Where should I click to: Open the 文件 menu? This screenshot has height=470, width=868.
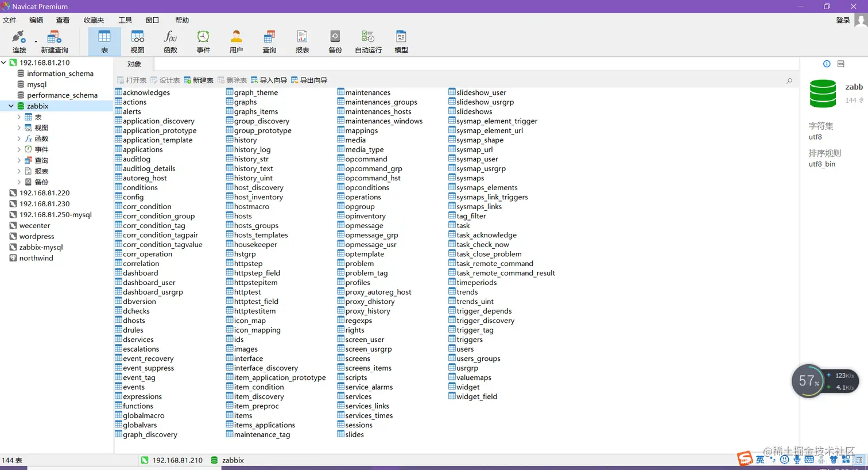point(10,20)
